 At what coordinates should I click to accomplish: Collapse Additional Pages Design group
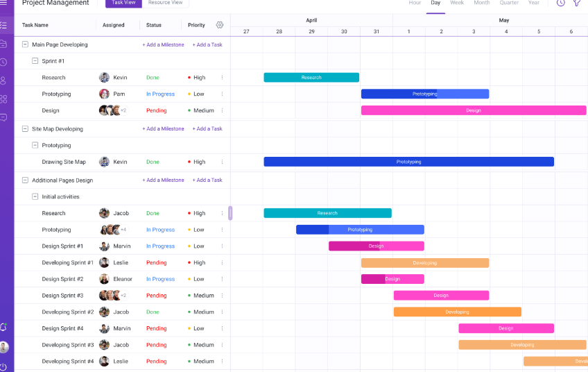point(25,180)
